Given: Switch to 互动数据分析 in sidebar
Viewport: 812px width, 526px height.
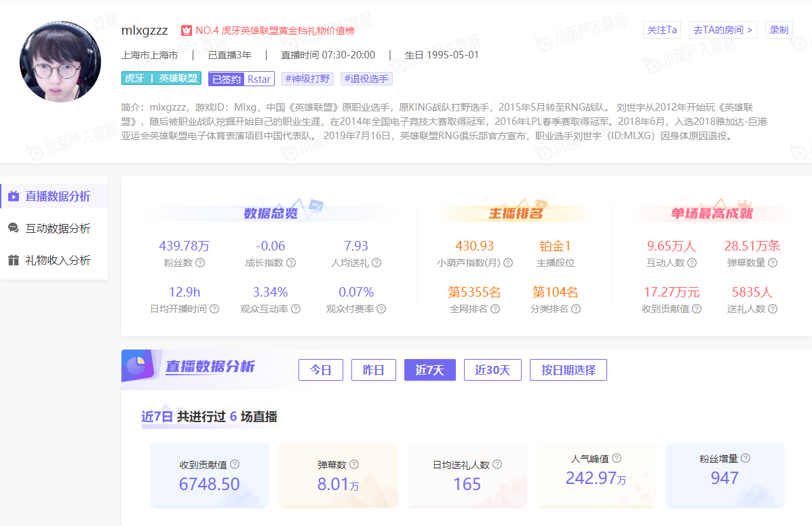Looking at the screenshot, I should [54, 228].
